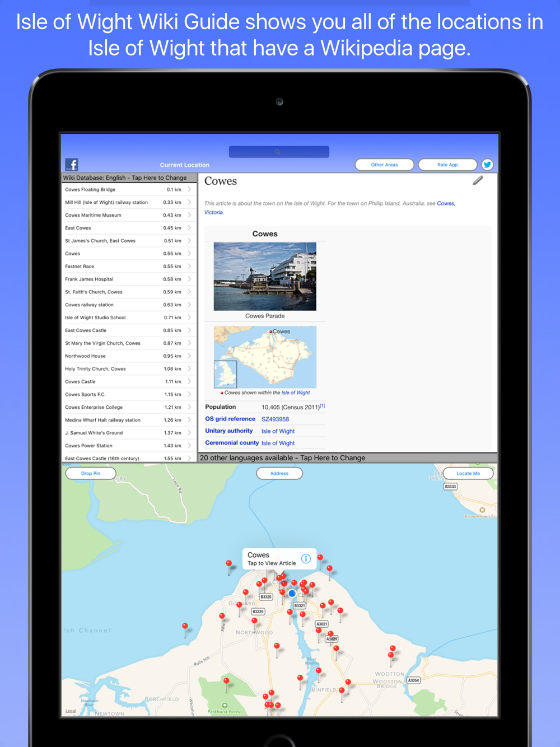Select East Cowes Castle (16th century) entry
The image size is (560, 747).
[x=129, y=458]
